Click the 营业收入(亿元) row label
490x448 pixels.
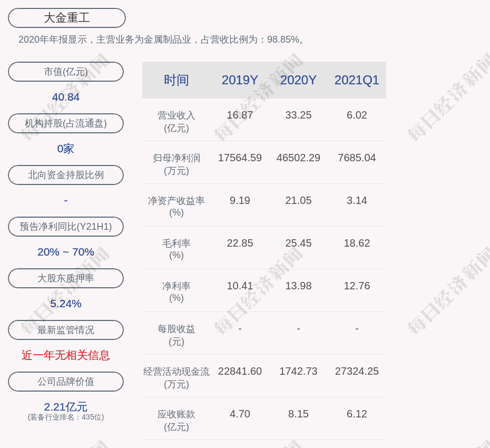click(176, 121)
